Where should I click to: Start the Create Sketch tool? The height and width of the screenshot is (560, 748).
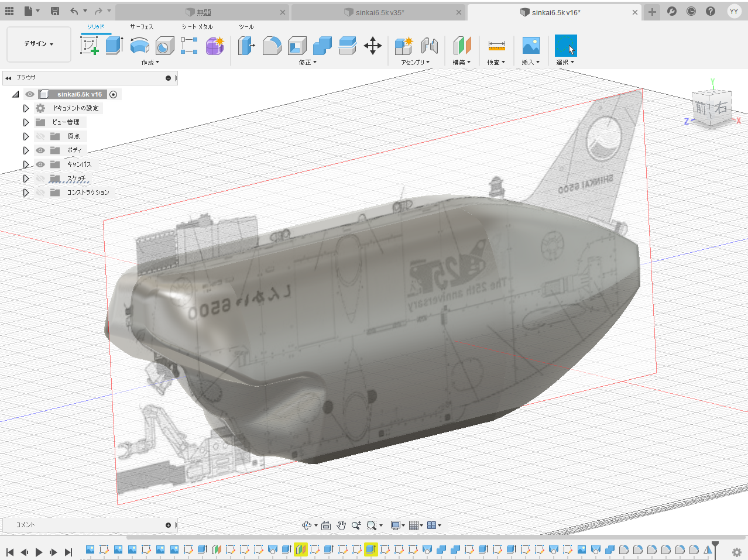pyautogui.click(x=90, y=46)
